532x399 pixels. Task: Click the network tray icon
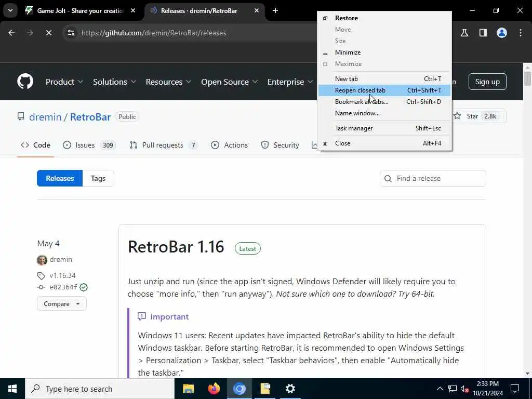[x=453, y=389]
